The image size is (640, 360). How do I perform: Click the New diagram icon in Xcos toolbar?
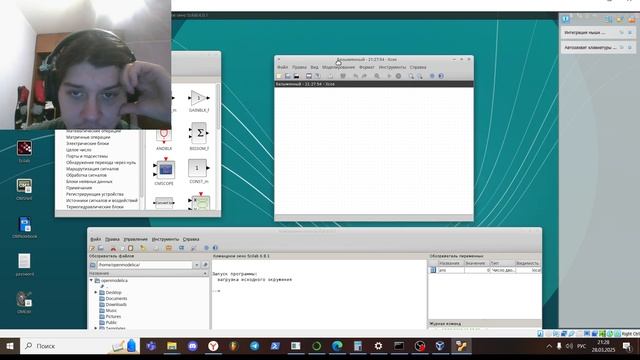(279, 76)
